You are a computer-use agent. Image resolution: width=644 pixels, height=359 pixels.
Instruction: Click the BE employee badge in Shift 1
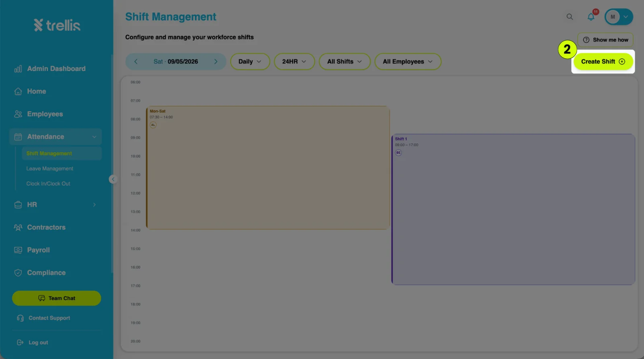click(398, 153)
